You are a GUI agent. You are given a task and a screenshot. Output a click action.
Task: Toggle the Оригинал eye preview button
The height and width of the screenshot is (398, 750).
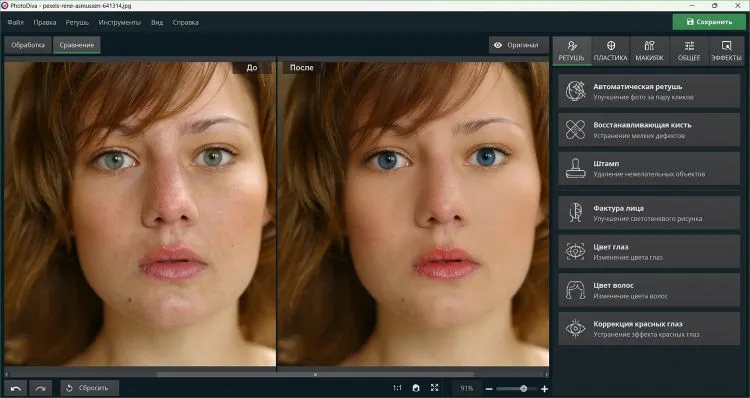point(516,45)
